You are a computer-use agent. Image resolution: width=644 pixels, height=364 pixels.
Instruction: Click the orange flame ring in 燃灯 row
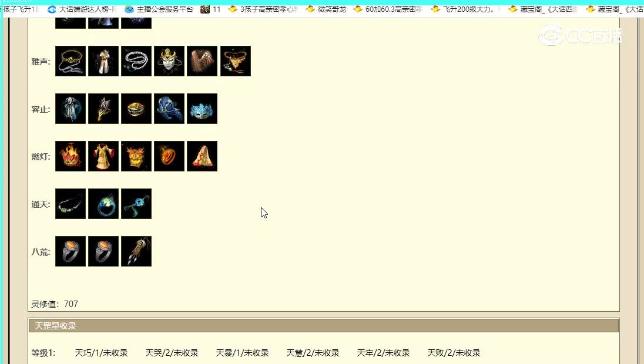pos(169,156)
